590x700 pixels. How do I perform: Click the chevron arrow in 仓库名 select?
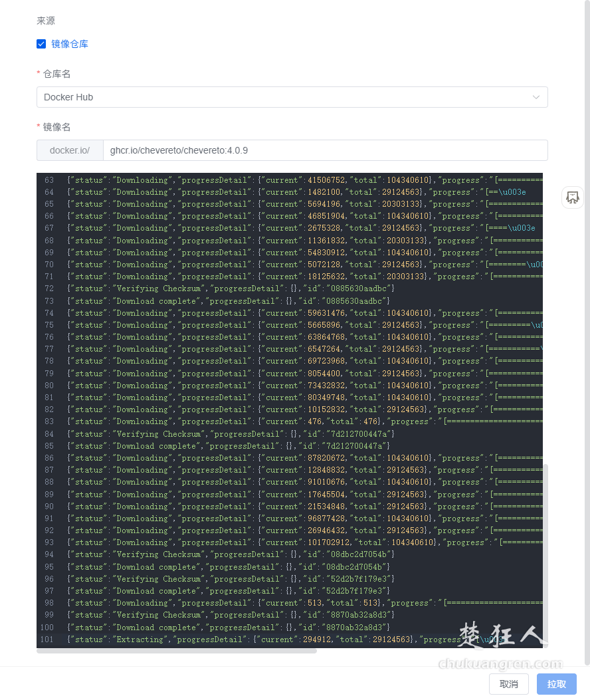tap(536, 97)
